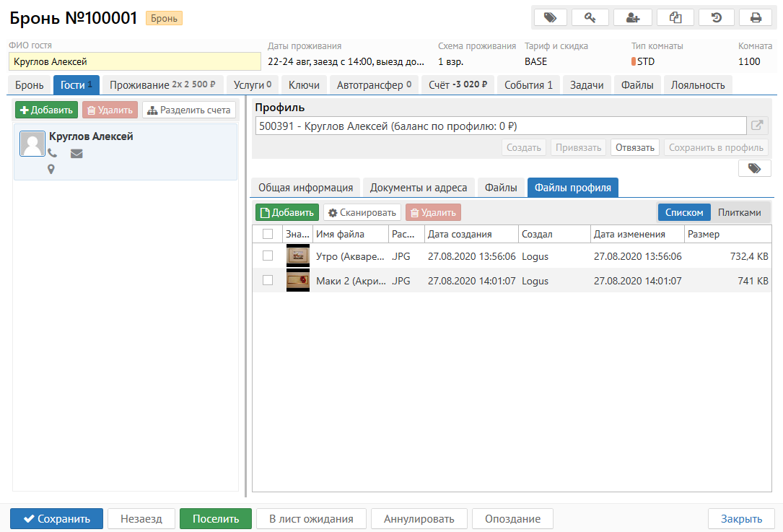Switch to Документы и адреса tab

419,188
